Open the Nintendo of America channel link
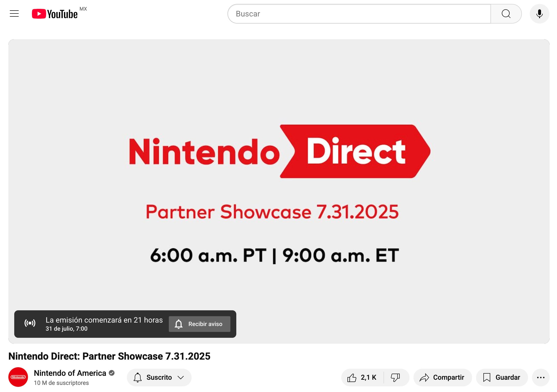The image size is (557, 392). 70,373
